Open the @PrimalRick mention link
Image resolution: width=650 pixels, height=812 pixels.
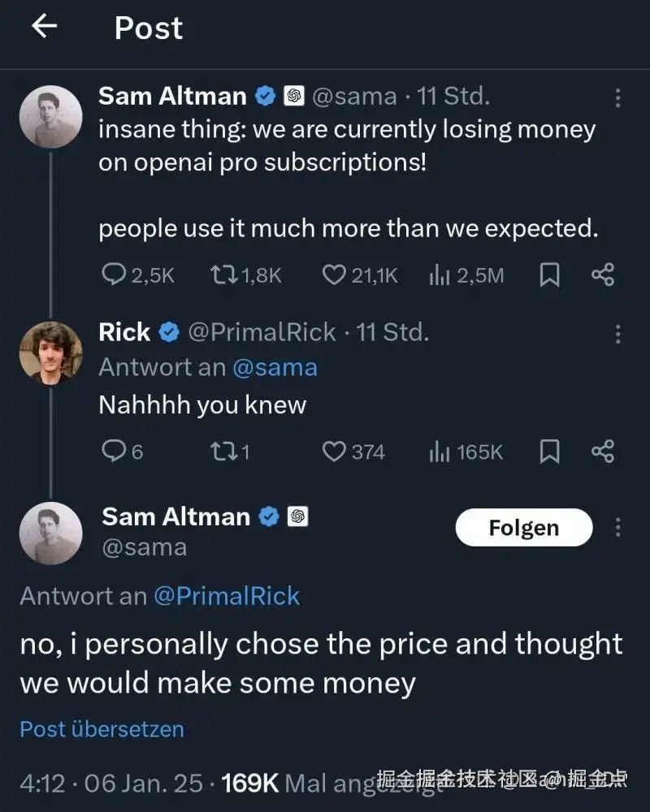point(227,596)
